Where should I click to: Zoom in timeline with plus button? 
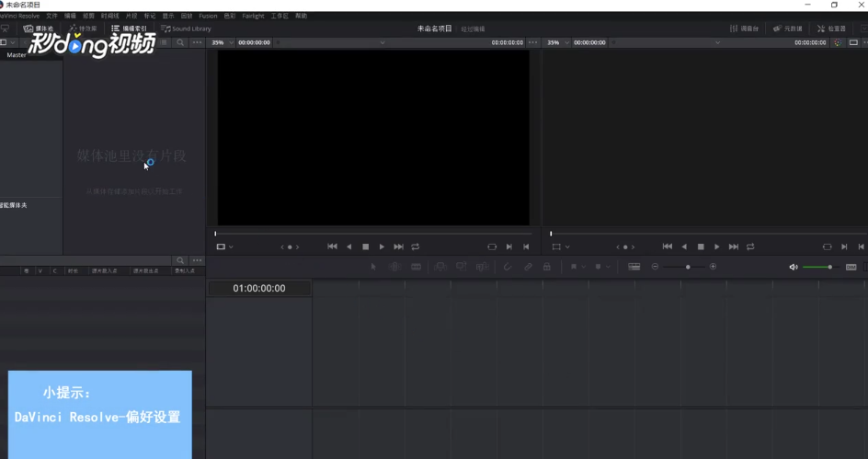(713, 267)
